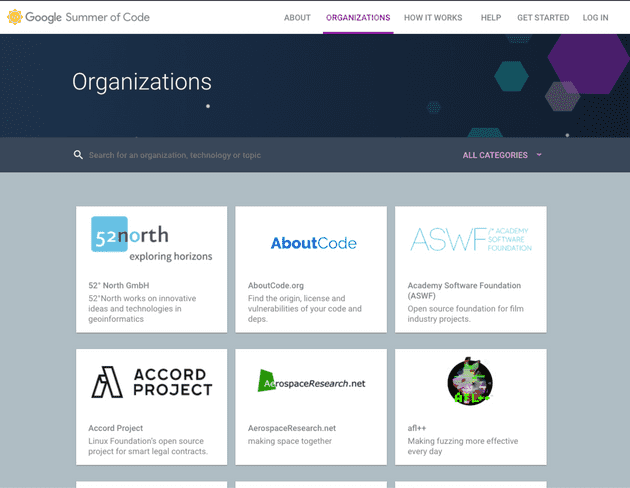Open the 52°North logo card
Screen dimensions: 630x488
point(151,240)
